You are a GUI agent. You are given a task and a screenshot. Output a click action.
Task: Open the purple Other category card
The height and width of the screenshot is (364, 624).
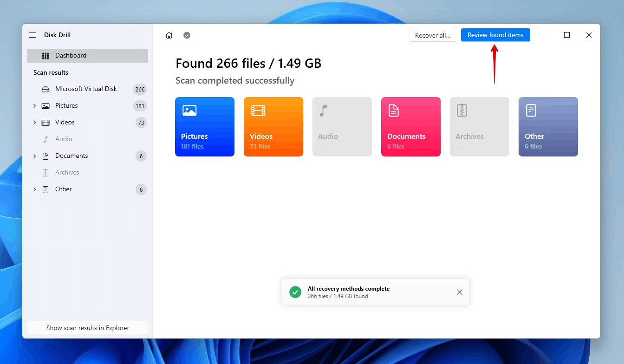[x=548, y=127]
